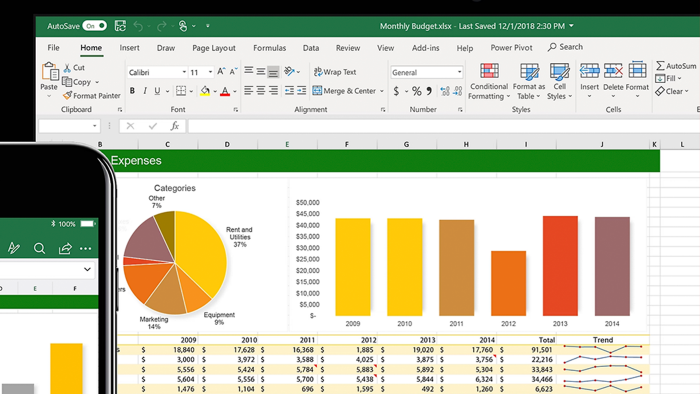
Task: Open the File menu
Action: pyautogui.click(x=53, y=48)
